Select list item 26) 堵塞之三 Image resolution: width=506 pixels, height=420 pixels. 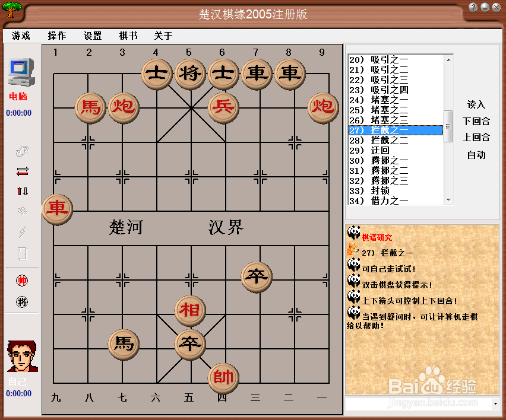[x=396, y=120]
